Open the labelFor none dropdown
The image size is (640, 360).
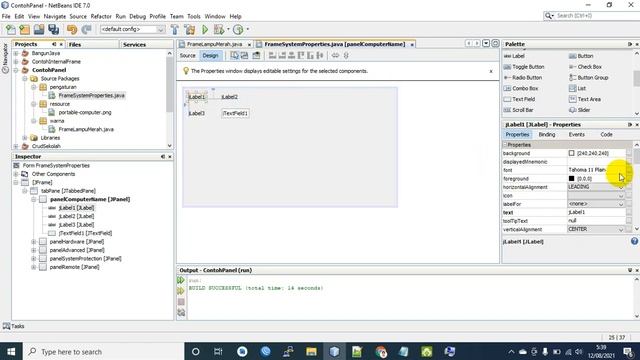tap(596, 204)
